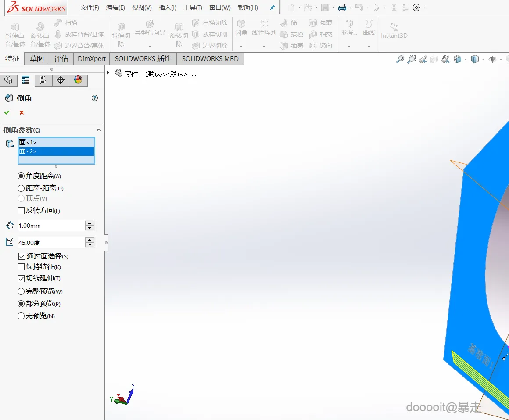Open the 窗口(W) menu
The image size is (509, 420).
pos(220,7)
